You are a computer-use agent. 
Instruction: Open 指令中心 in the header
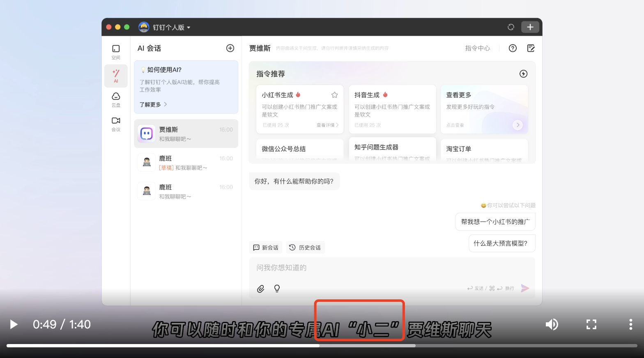477,48
